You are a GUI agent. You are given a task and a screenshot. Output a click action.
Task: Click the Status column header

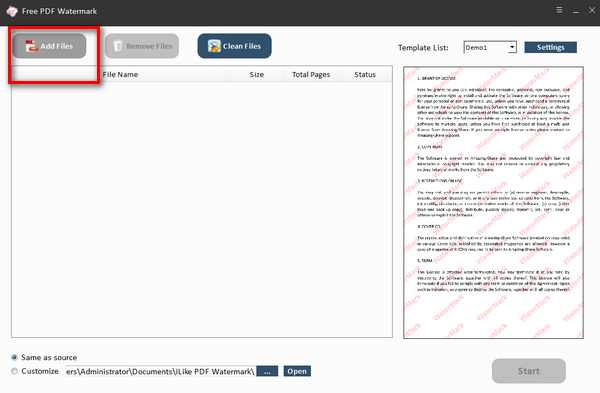click(x=365, y=74)
